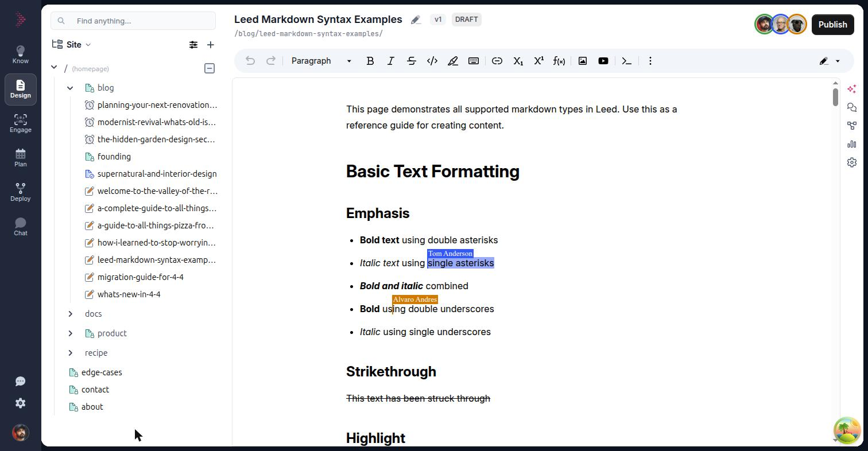
Task: Insert a hyperlink with the link icon
Action: 497,61
